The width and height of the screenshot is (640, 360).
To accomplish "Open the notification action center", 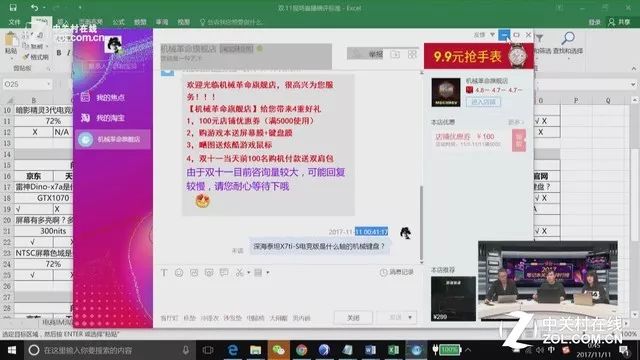I will [624, 350].
